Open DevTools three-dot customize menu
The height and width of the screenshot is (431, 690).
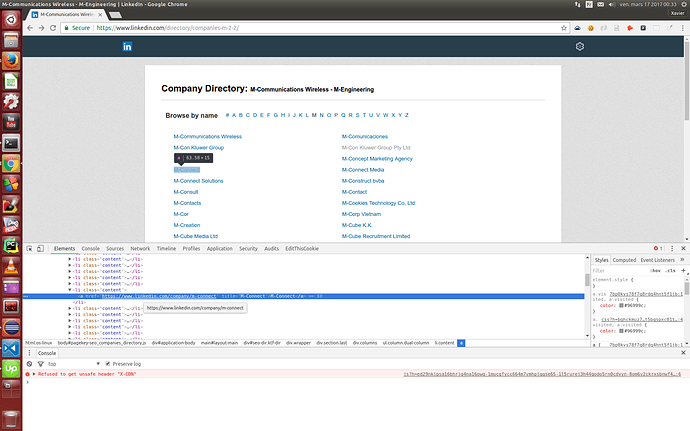click(672, 248)
